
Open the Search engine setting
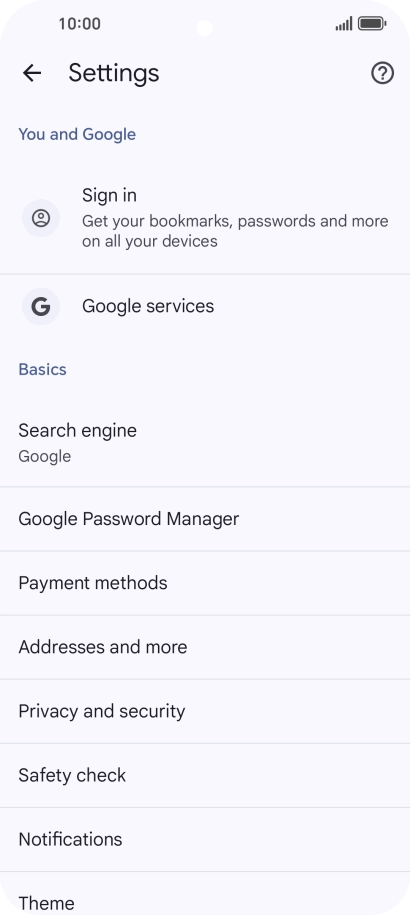click(x=205, y=443)
